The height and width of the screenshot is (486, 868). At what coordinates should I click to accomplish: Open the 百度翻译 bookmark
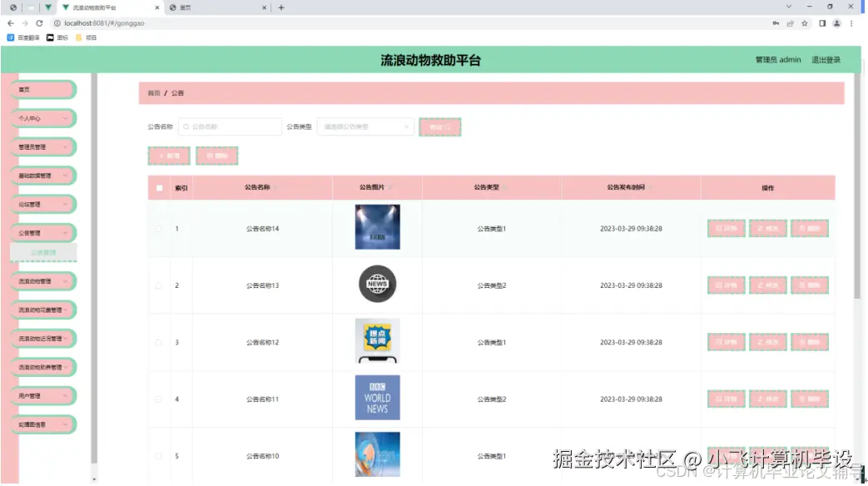click(x=23, y=37)
